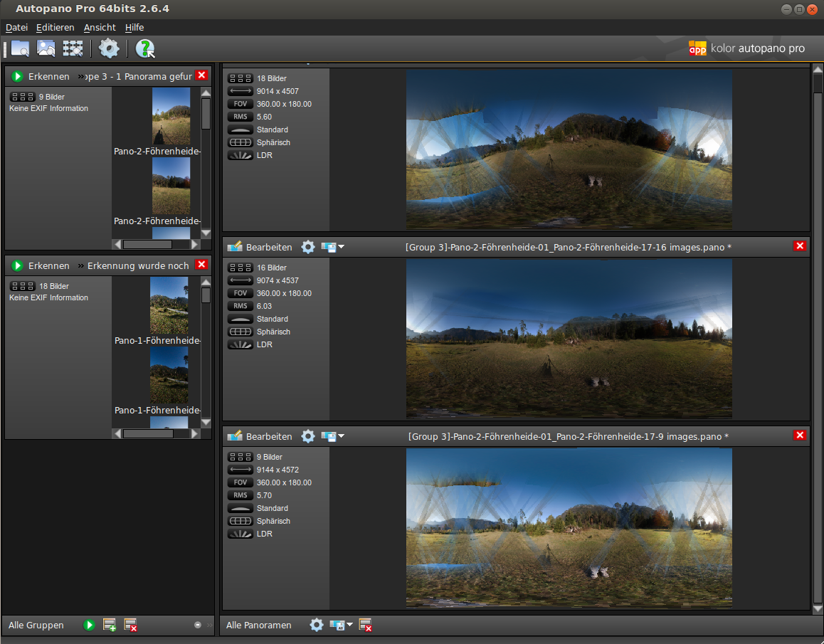Click the Alle Gruppen green play icon
The height and width of the screenshot is (644, 824).
pyautogui.click(x=89, y=625)
